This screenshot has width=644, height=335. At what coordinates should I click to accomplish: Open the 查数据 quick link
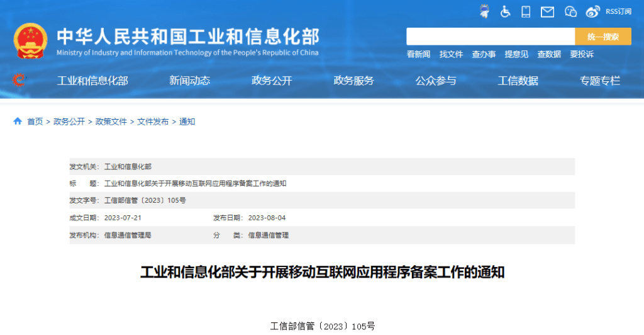[x=549, y=55]
